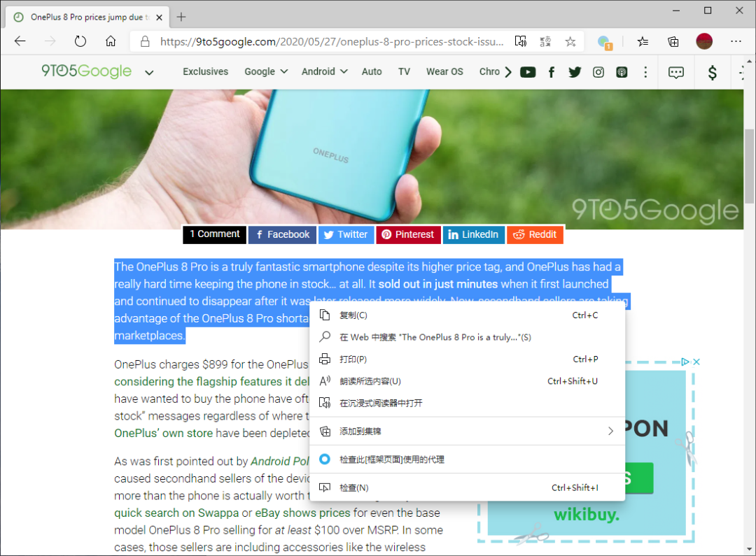Image resolution: width=756 pixels, height=556 pixels.
Task: Go back to the previous page
Action: (20, 41)
